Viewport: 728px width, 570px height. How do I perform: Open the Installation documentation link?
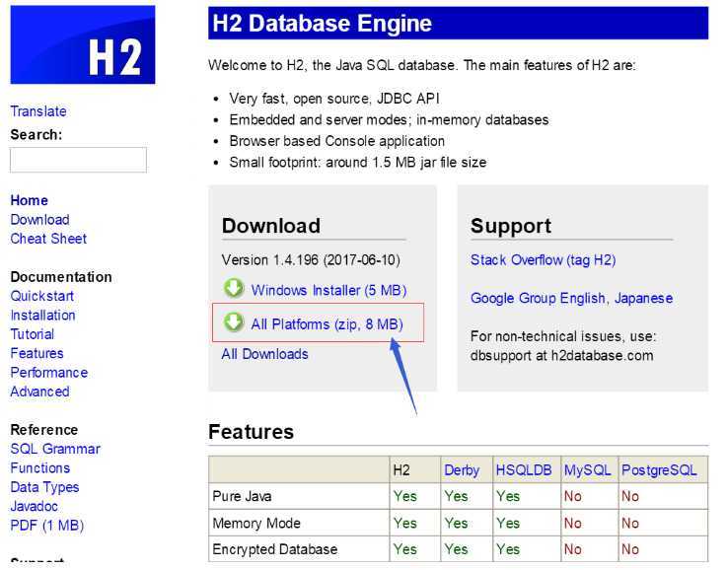coord(42,316)
